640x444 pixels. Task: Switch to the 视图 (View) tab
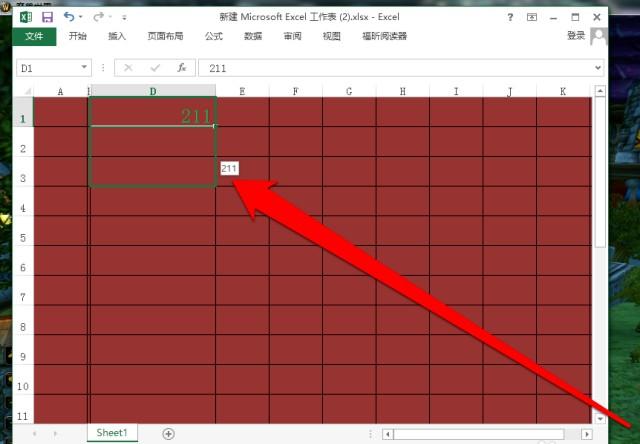(331, 36)
